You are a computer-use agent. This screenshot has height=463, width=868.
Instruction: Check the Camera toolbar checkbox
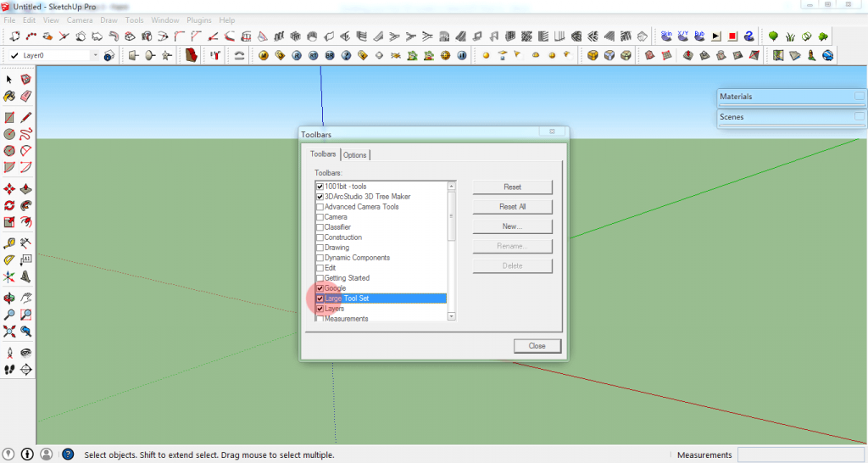[320, 217]
